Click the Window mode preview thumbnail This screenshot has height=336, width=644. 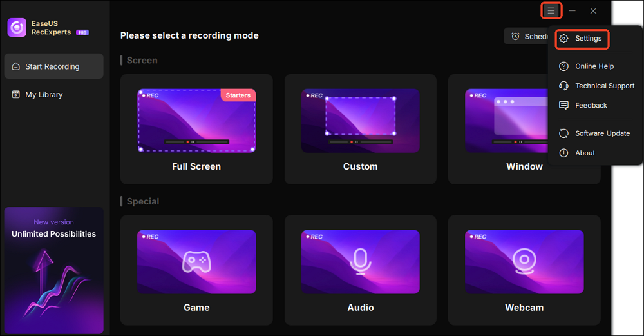click(x=506, y=121)
